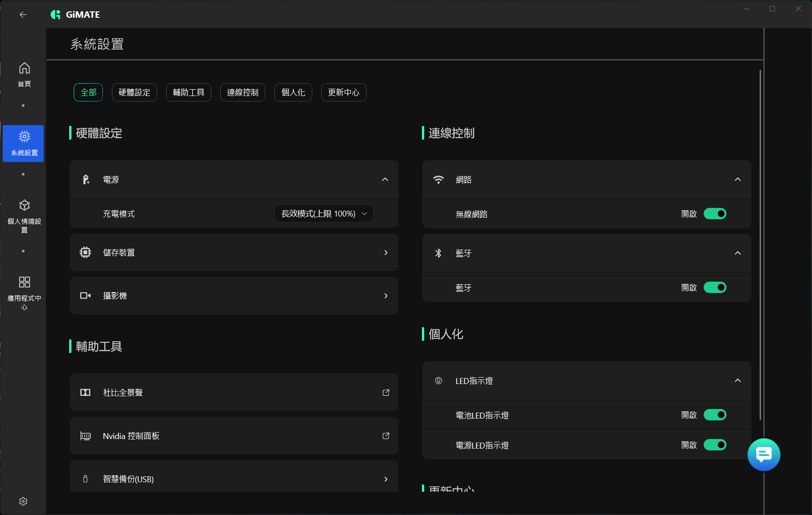The height and width of the screenshot is (515, 812).
Task: Click 個人情境設置 sidebar label
Action: point(25,226)
